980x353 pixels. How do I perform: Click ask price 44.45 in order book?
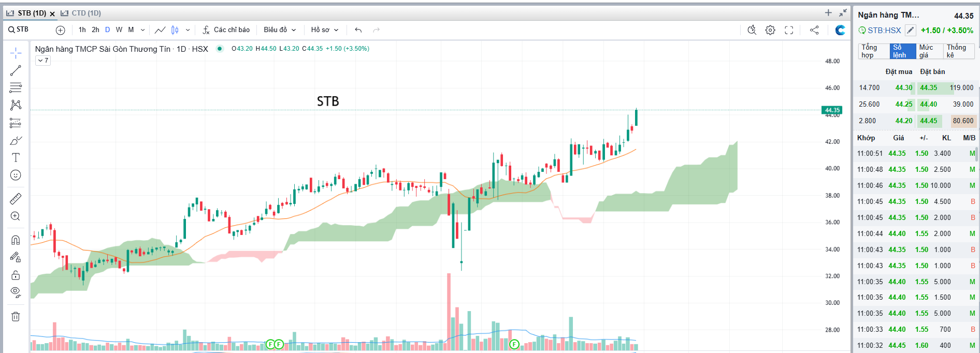(928, 121)
